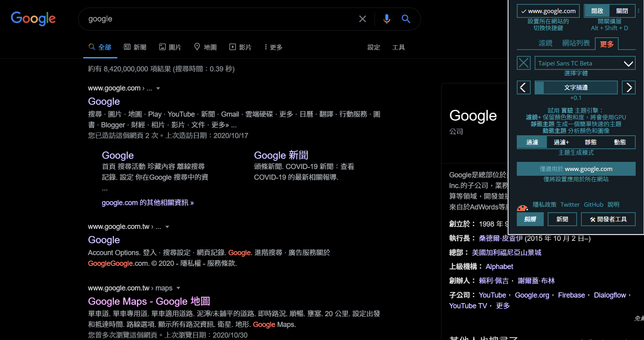
Task: Open Google sitelink under first result
Action: click(x=118, y=155)
